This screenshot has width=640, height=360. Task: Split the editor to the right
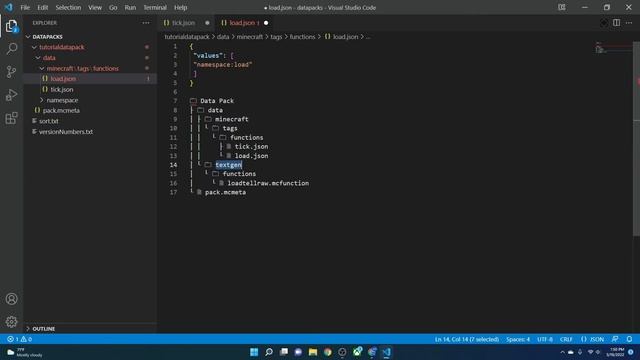tap(616, 23)
